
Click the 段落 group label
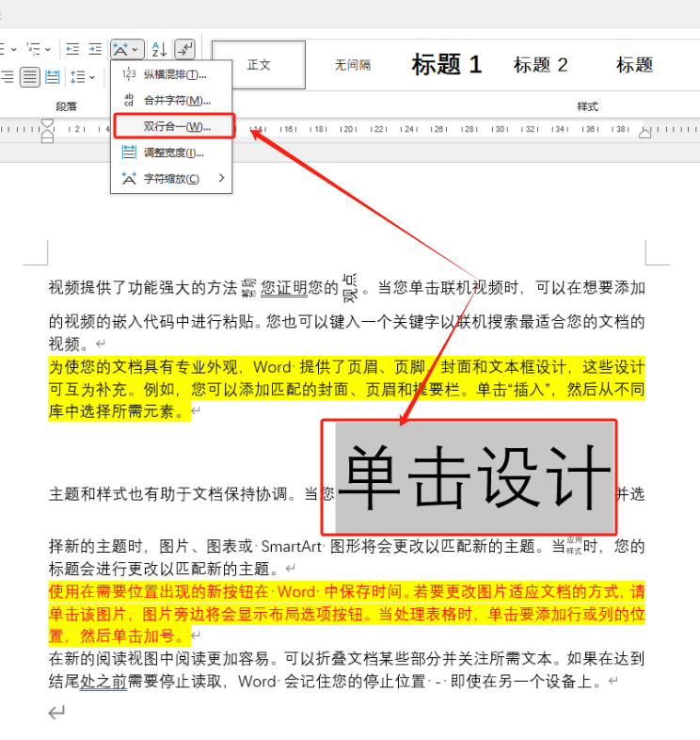click(66, 106)
